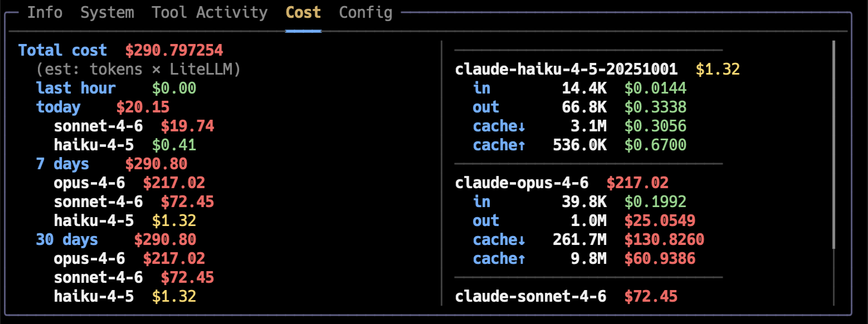Screen dimensions: 868x324
Task: Switch to the Info tab
Action: pos(45,12)
